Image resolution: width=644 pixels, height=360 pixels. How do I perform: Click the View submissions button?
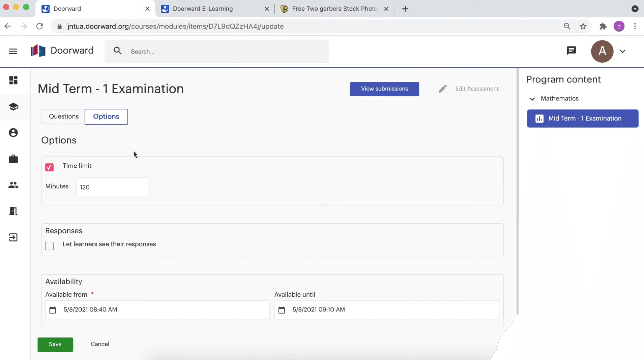[384, 89]
